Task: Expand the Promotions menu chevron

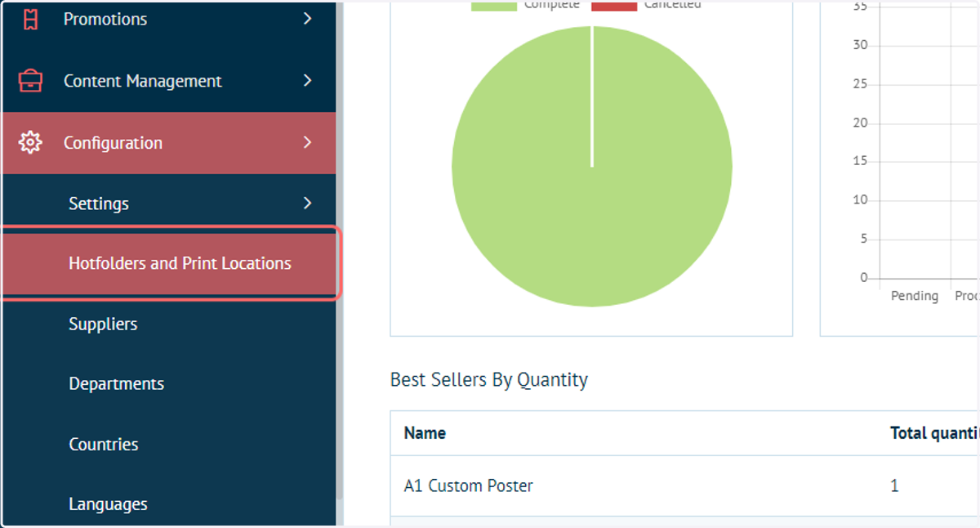Action: (308, 19)
